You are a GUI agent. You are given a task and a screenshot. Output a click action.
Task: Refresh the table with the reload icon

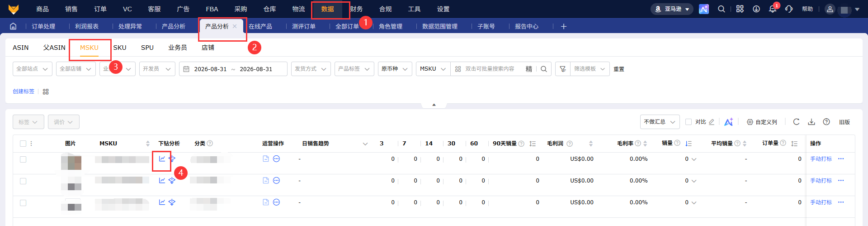click(797, 122)
